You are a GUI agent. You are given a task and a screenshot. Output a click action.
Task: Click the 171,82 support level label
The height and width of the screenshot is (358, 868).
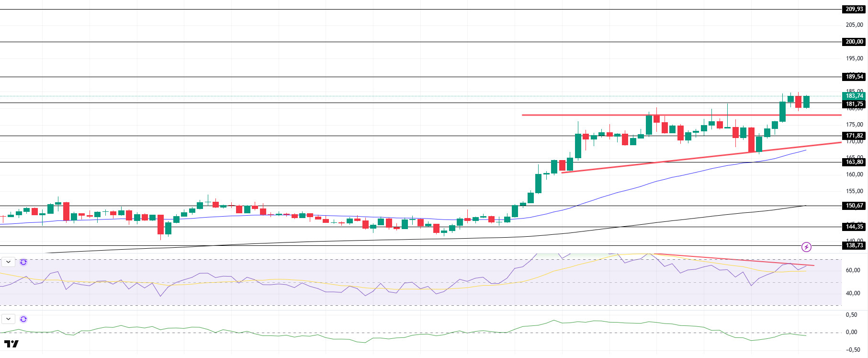(854, 136)
